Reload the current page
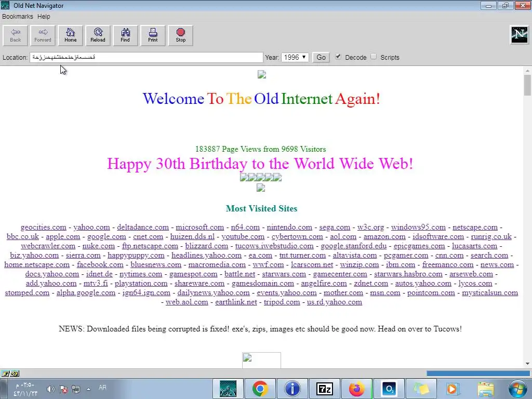Image resolution: width=532 pixels, height=399 pixels. (98, 35)
